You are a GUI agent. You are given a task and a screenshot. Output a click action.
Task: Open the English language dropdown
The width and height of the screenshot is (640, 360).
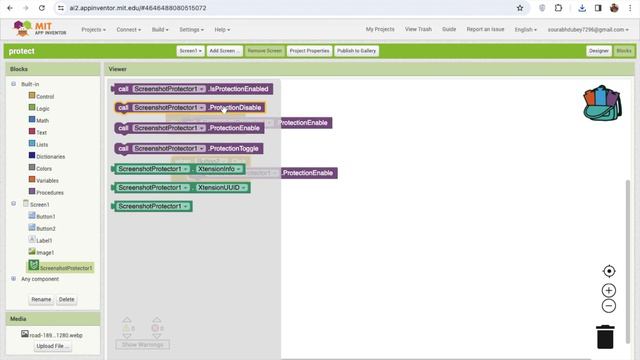[x=526, y=29]
